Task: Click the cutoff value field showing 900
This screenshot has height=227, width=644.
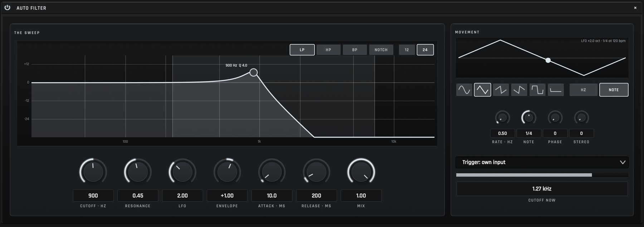Action: point(93,196)
